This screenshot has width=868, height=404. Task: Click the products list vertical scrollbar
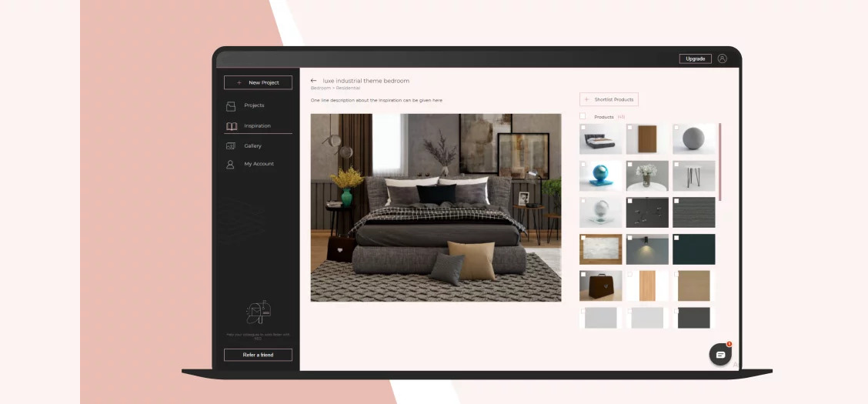tap(720, 162)
